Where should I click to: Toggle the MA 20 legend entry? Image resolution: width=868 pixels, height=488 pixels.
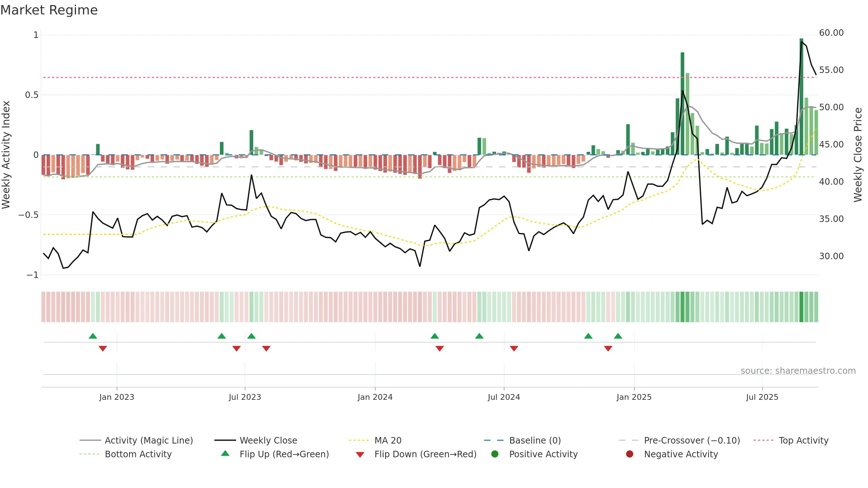(x=375, y=440)
